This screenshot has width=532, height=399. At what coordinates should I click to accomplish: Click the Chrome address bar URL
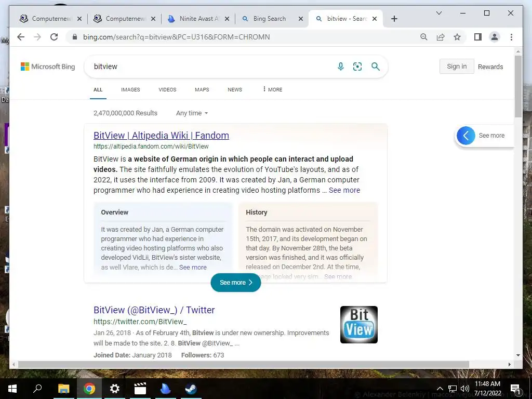pyautogui.click(x=177, y=37)
